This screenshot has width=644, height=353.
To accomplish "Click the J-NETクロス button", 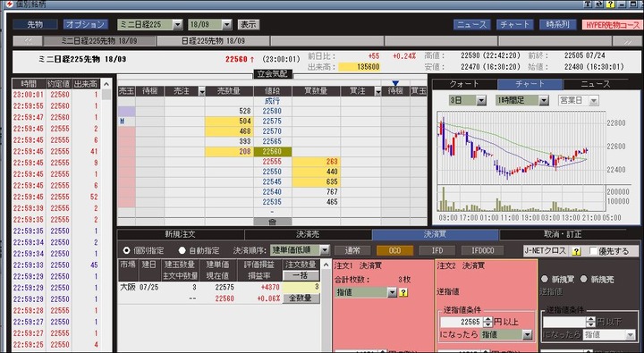I will coord(545,251).
